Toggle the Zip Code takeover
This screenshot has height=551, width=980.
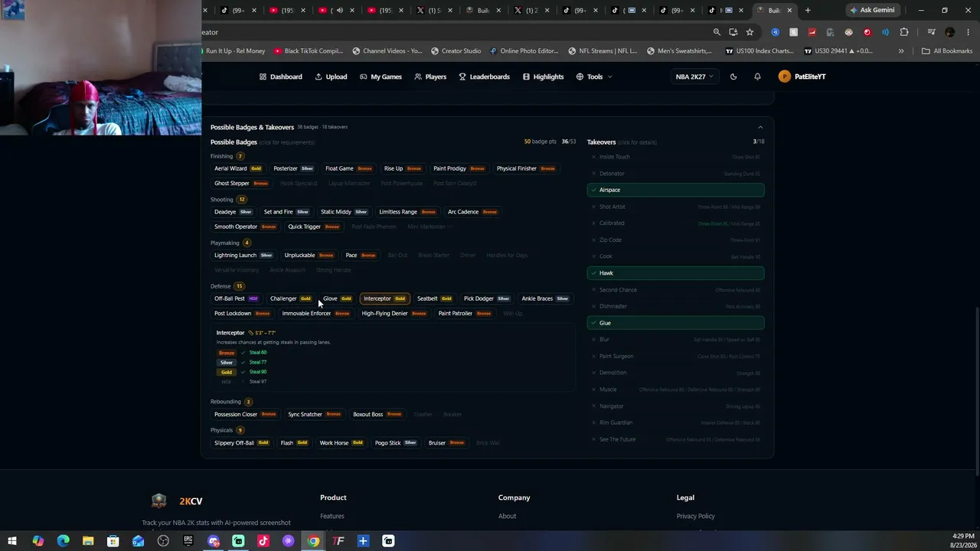coord(675,240)
